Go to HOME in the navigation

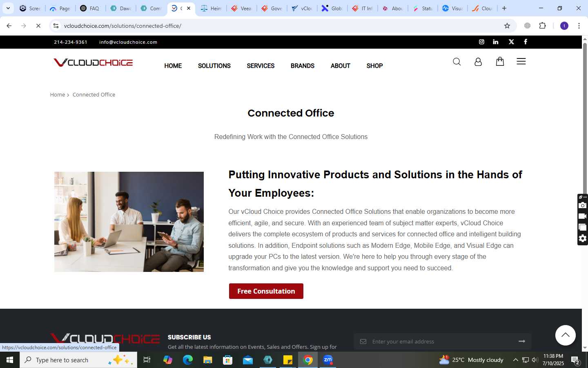click(173, 66)
